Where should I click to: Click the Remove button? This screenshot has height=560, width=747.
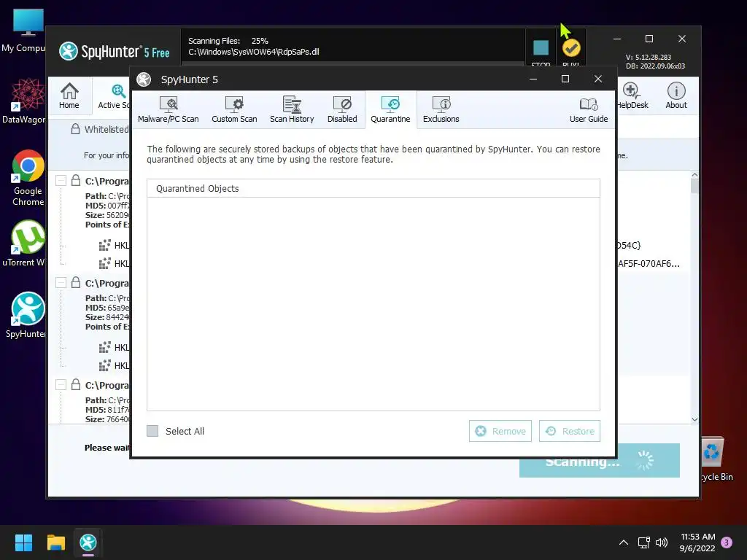tap(500, 431)
